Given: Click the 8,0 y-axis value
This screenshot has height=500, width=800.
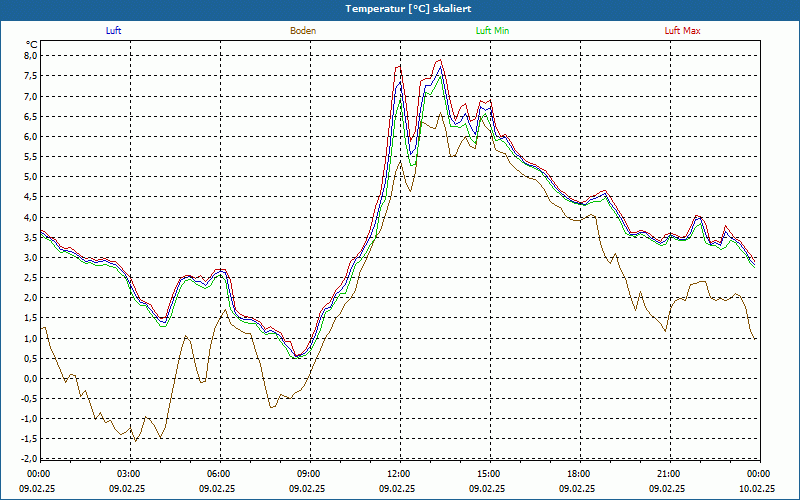Looking at the screenshot, I should [x=31, y=56].
